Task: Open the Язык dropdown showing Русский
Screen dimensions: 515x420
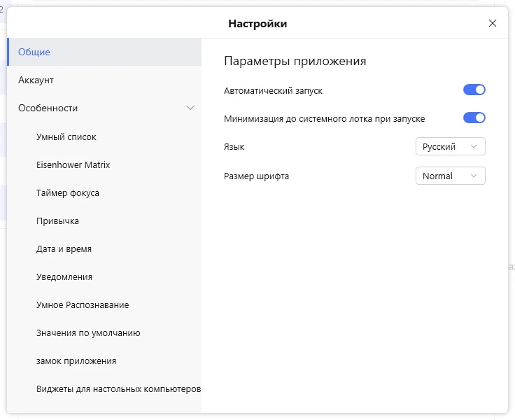Action: [x=451, y=146]
